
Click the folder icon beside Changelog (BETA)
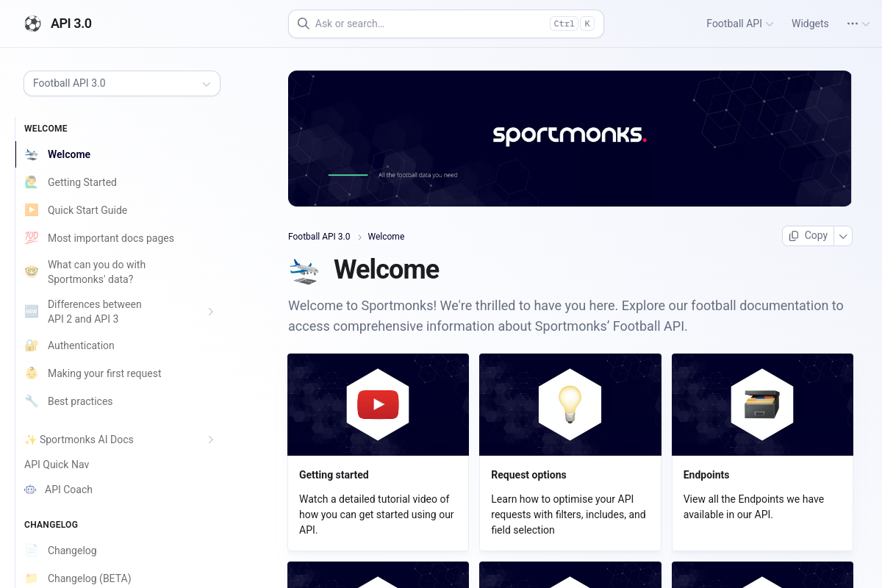[x=31, y=578]
